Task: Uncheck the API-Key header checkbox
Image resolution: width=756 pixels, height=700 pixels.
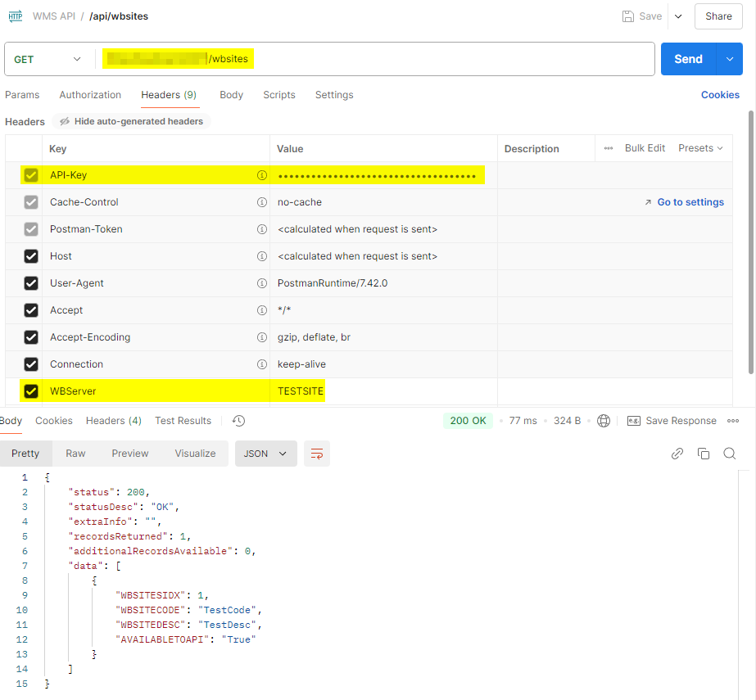Action: click(31, 175)
